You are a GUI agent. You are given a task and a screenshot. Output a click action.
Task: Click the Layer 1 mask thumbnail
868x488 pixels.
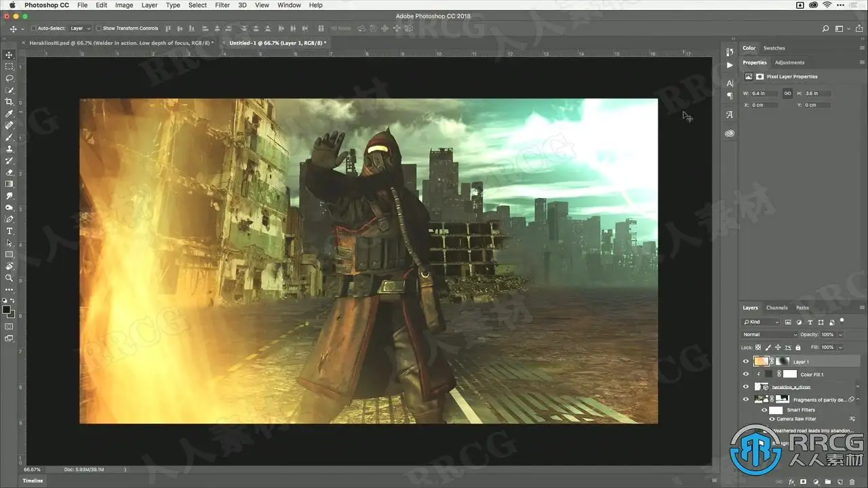pos(783,362)
